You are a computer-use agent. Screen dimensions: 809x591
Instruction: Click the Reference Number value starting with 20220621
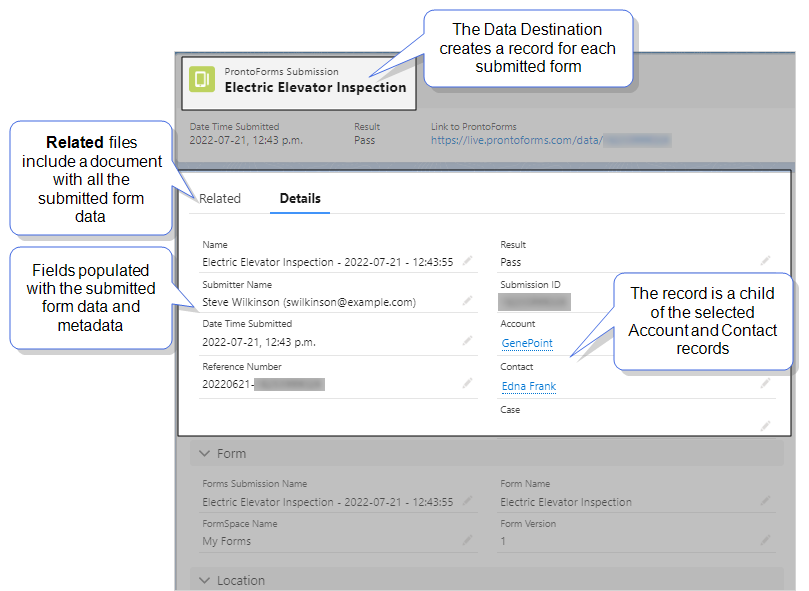point(263,385)
